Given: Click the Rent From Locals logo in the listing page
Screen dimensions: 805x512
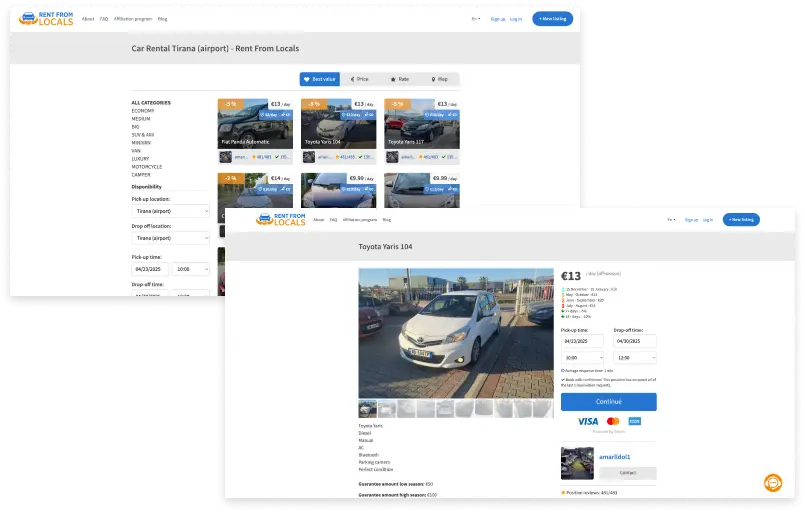Looking at the screenshot, I should point(46,18).
